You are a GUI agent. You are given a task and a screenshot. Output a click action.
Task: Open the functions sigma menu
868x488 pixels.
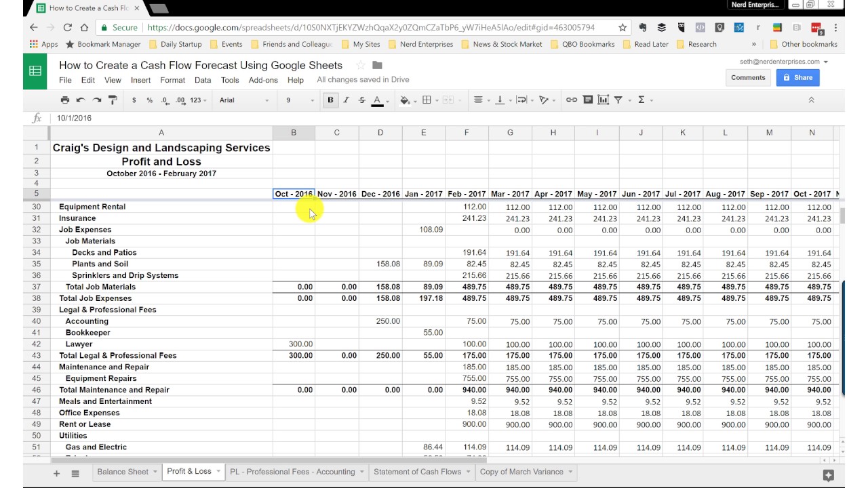click(644, 100)
